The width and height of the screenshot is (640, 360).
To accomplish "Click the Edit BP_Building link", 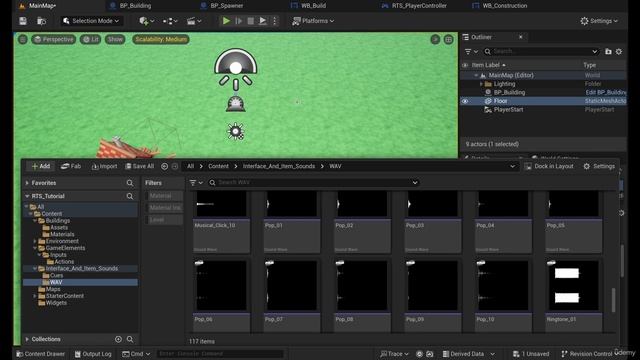I will click(x=606, y=92).
